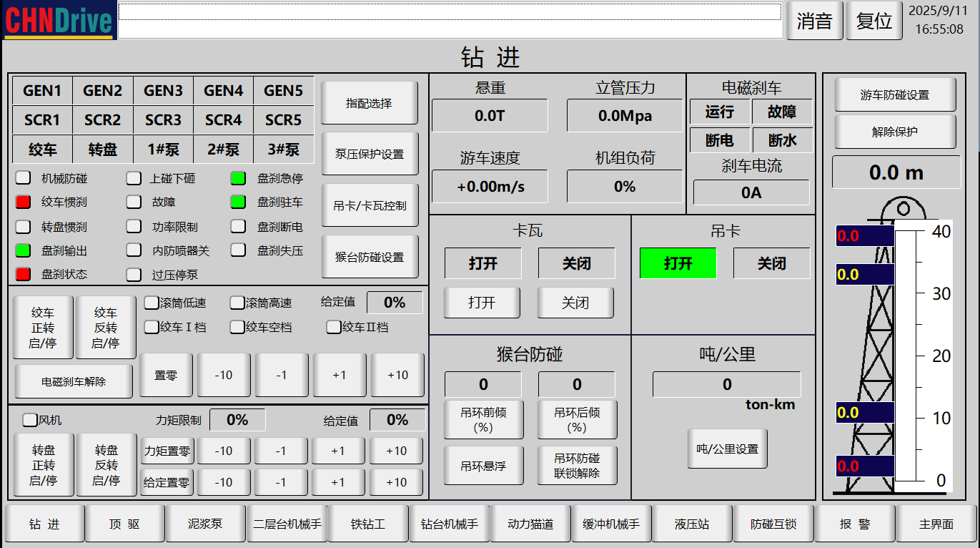Go to the 报警 page
Screen dimensions: 980x548
click(x=855, y=524)
